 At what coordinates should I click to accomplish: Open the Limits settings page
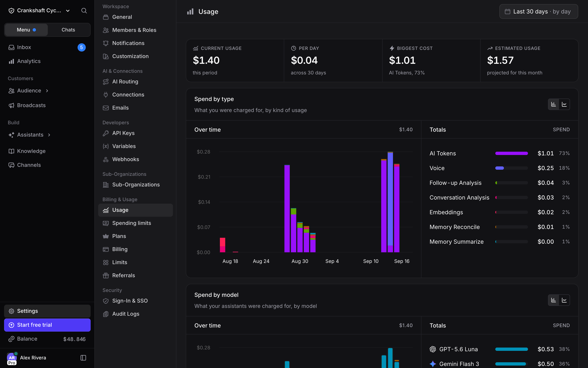coord(135,262)
